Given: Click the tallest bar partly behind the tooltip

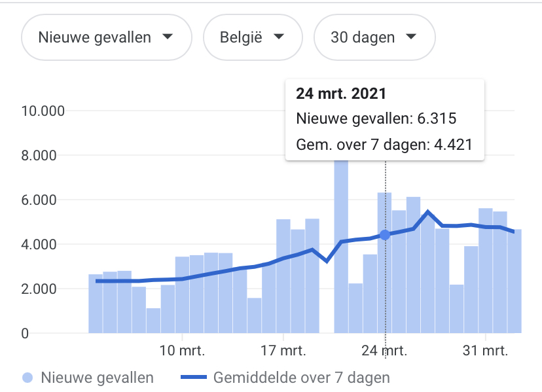Looking at the screenshot, I should (x=341, y=249).
